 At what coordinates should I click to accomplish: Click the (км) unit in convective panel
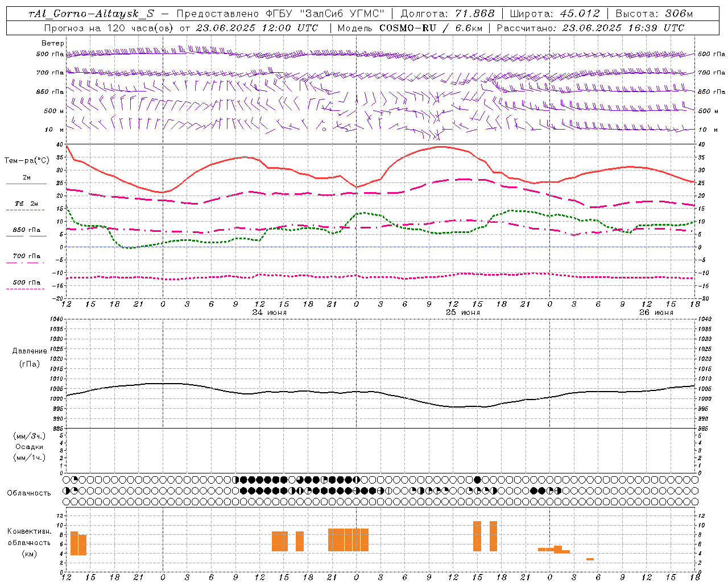coord(30,554)
